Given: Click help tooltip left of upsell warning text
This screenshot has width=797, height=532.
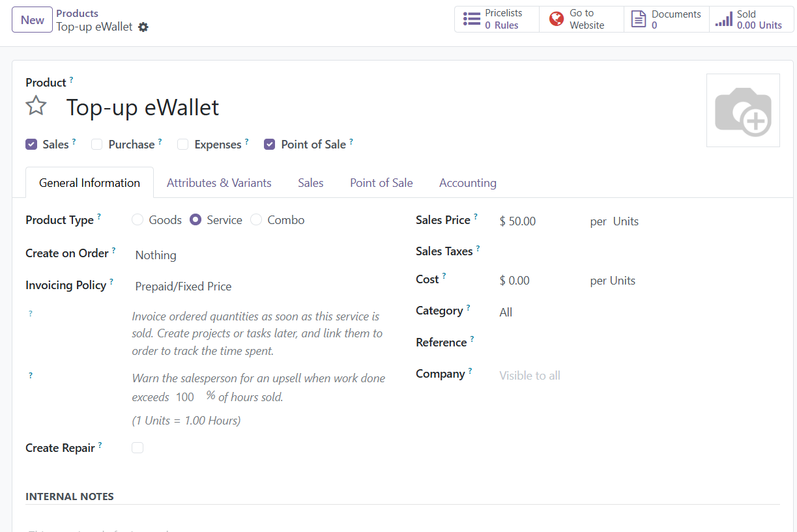Looking at the screenshot, I should (31, 376).
